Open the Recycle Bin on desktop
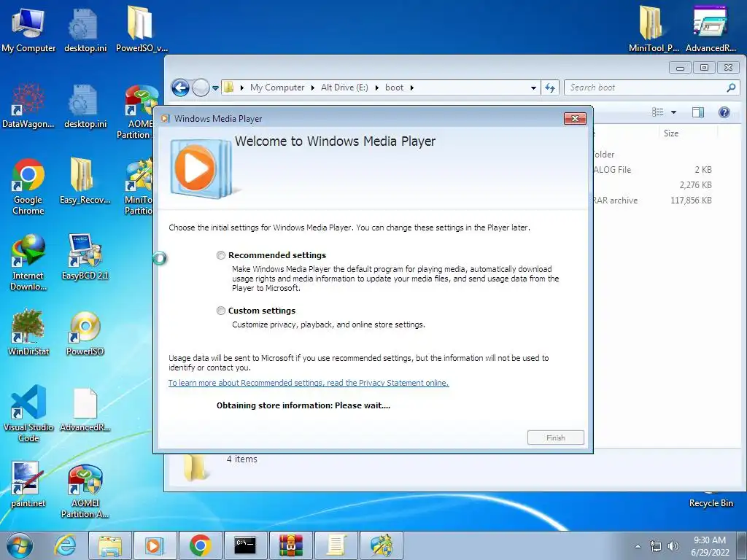This screenshot has height=560, width=747. (x=711, y=502)
